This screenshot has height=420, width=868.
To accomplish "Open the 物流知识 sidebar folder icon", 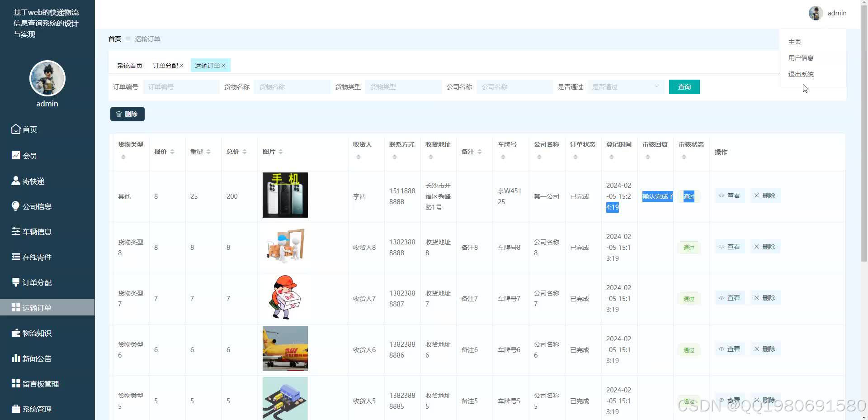I will click(x=16, y=333).
